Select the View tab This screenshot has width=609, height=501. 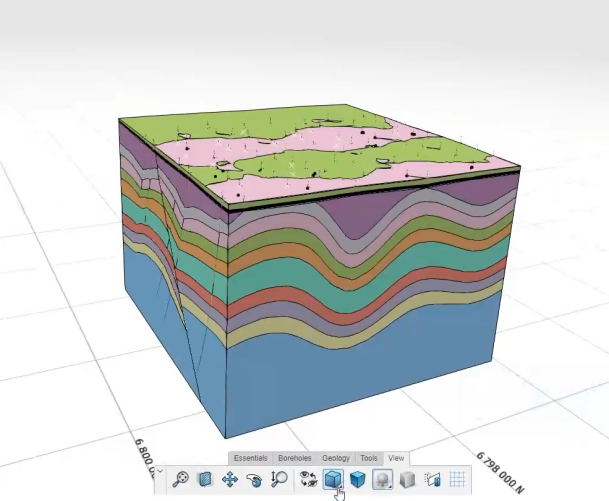click(396, 458)
